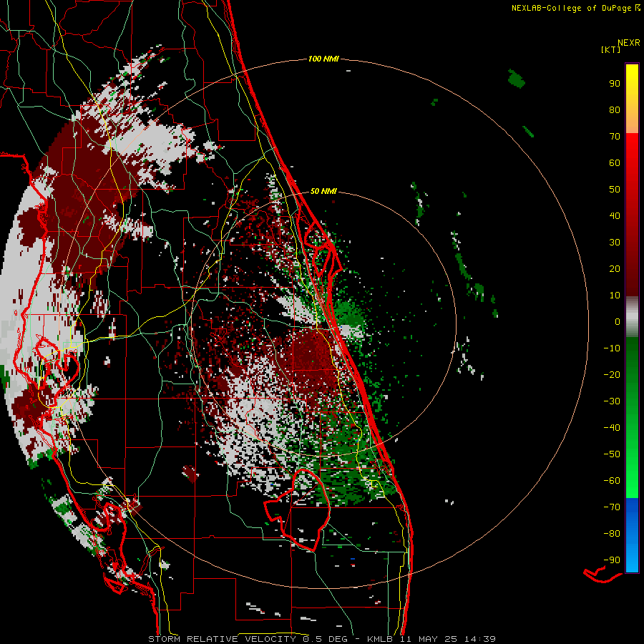Viewport: 644px width, 644px height.
Task: Click the 50 NMI range ring label
Action: pyautogui.click(x=323, y=191)
